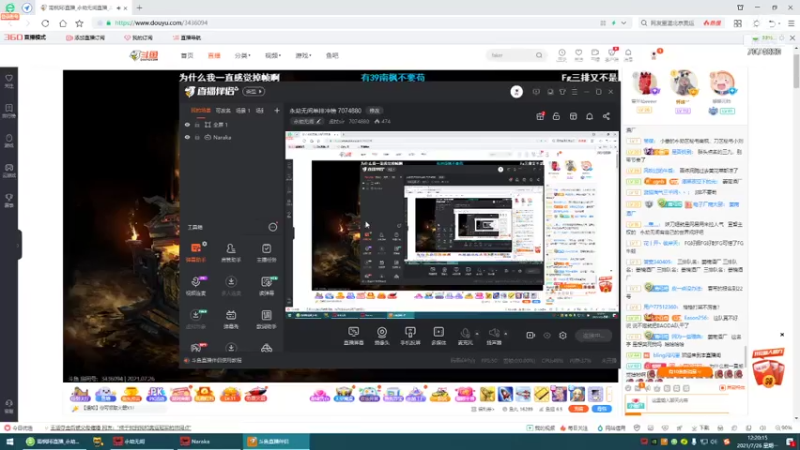Open the streamer avatar in companion title bar
The height and width of the screenshot is (450, 800).
click(x=516, y=92)
